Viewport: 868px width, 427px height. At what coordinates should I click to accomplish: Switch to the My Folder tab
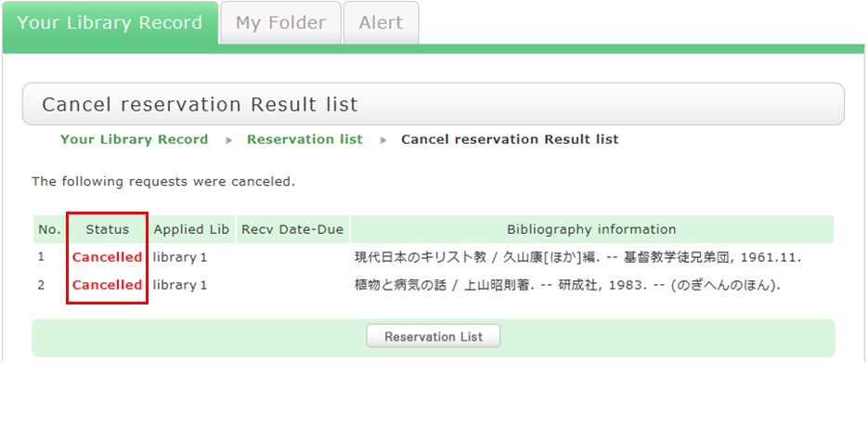[x=280, y=22]
